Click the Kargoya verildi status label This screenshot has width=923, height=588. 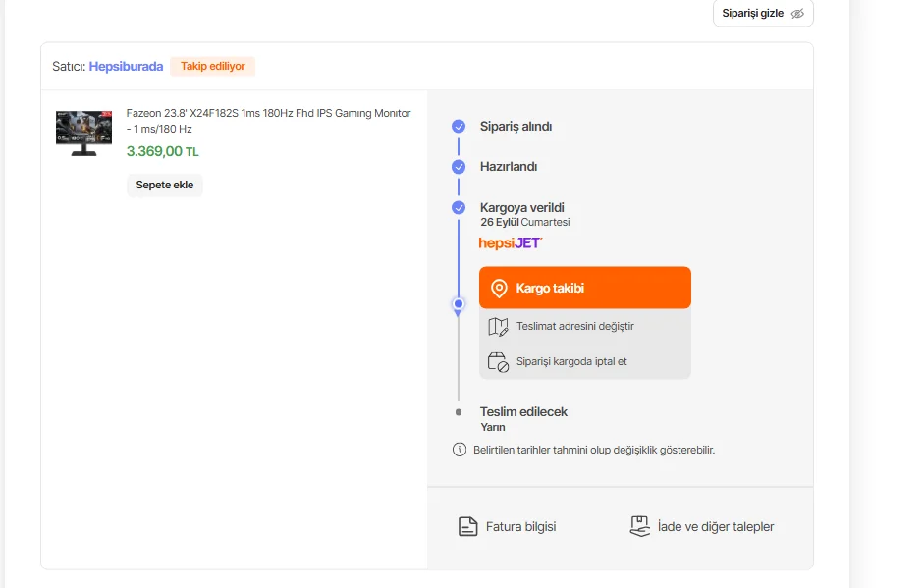click(522, 207)
